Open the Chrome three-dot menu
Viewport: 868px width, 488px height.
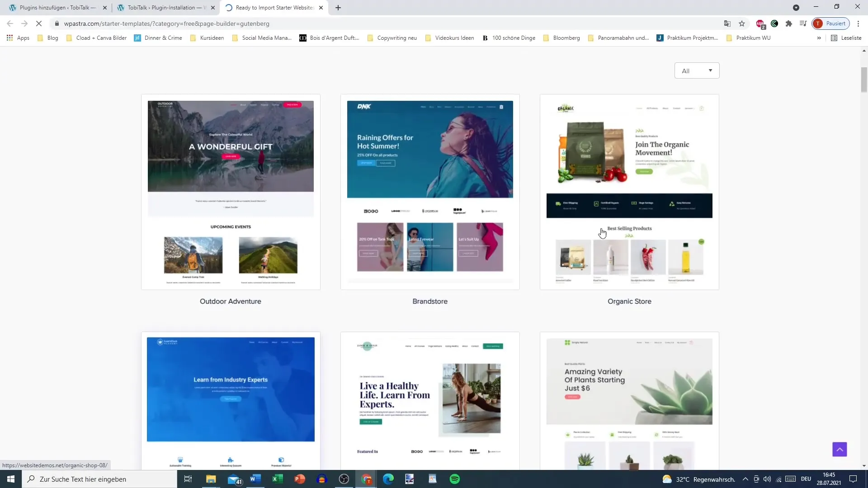click(x=859, y=23)
